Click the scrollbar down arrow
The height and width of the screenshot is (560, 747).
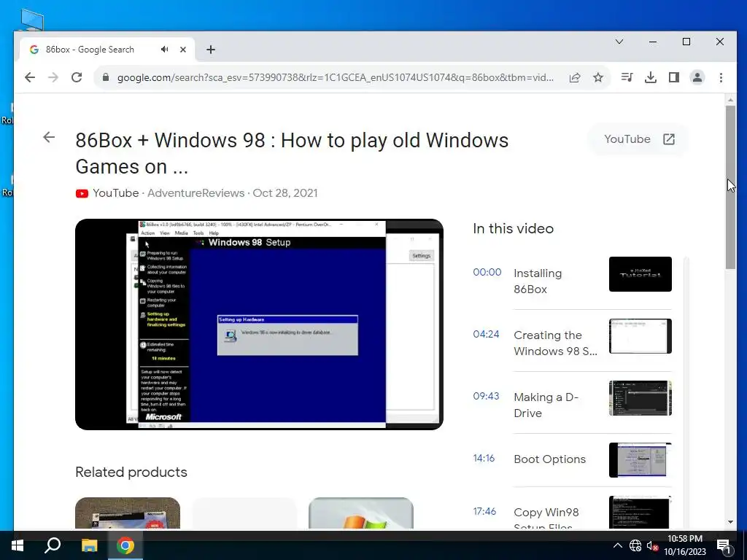click(730, 522)
